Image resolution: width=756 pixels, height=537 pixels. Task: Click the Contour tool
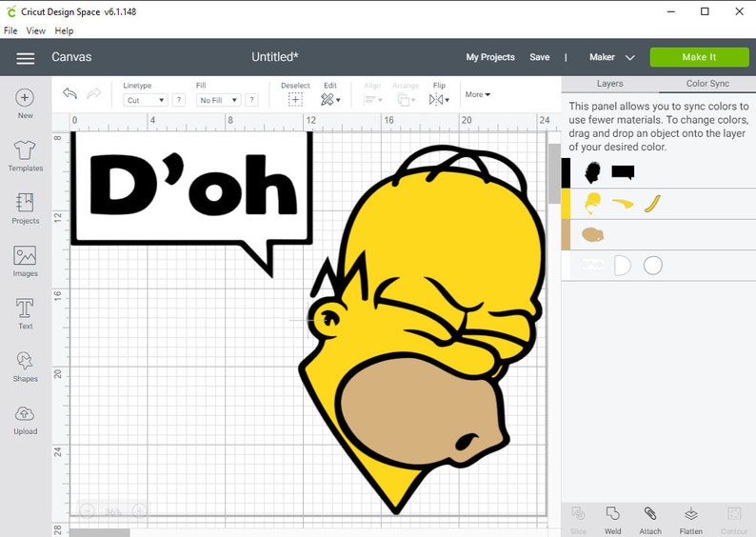tap(734, 520)
